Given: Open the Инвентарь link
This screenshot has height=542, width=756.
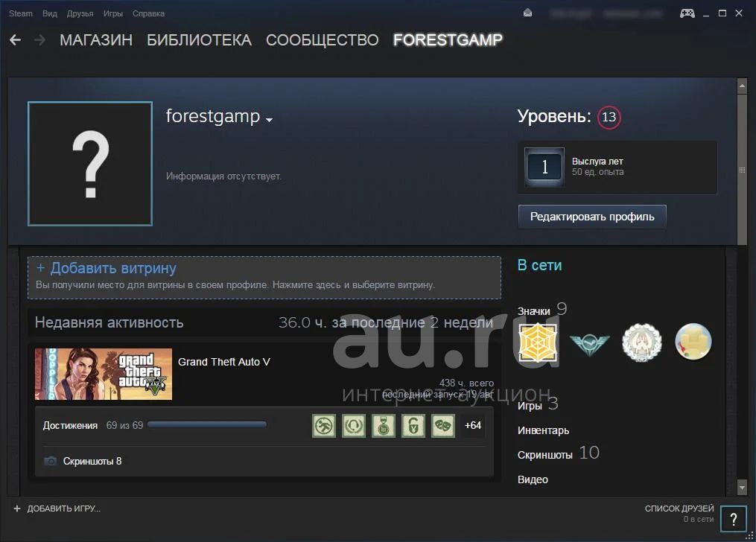Looking at the screenshot, I should click(x=544, y=430).
